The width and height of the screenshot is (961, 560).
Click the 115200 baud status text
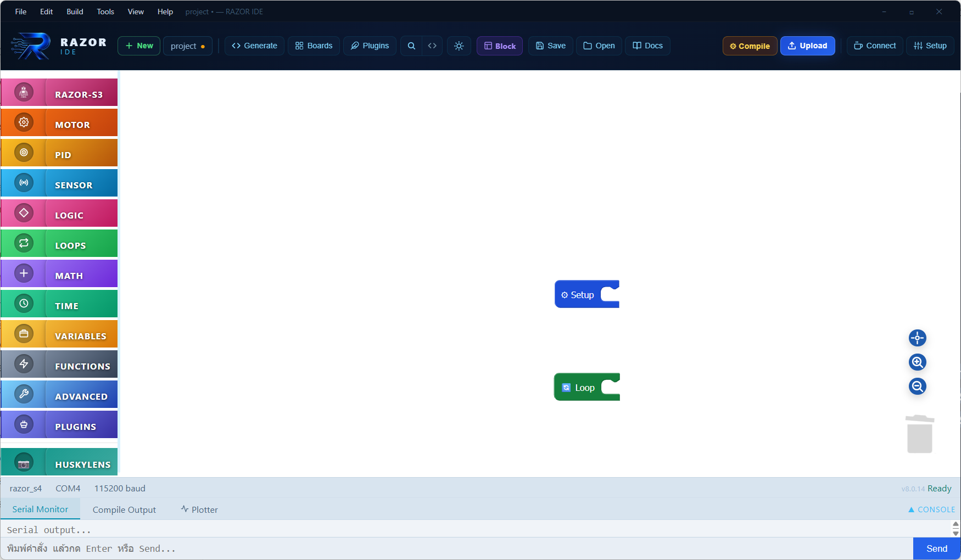120,488
